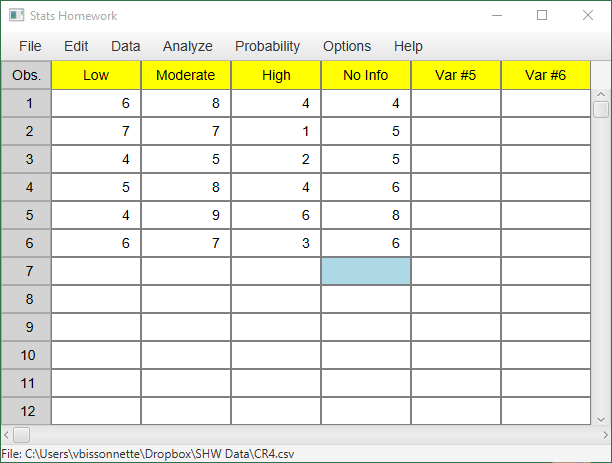Screen dimensions: 612x463
Task: Click empty Moderate cell in row 9
Action: coord(186,327)
